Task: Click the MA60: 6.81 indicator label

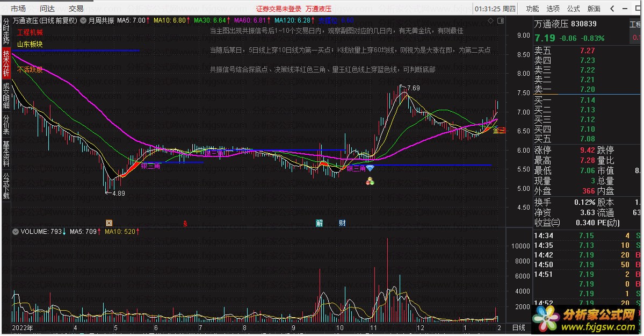Action: coord(252,20)
